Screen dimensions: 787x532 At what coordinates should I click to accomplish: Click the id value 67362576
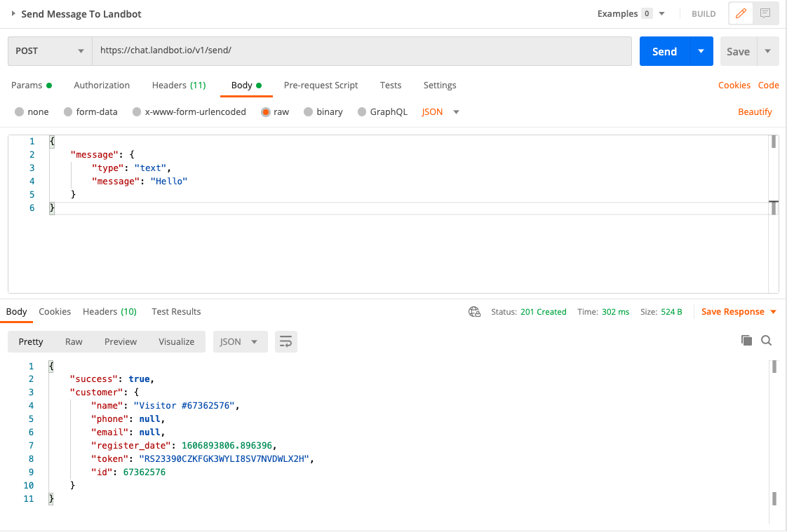coord(144,472)
